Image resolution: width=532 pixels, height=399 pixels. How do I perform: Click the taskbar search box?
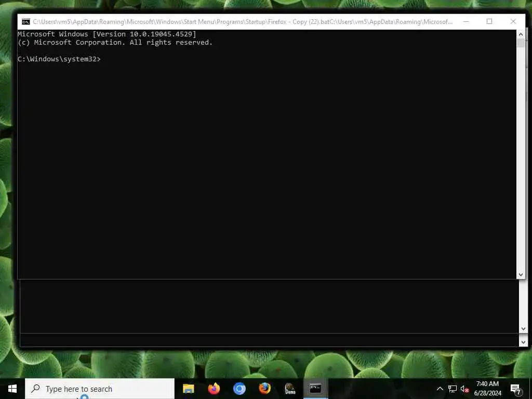[x=100, y=389]
